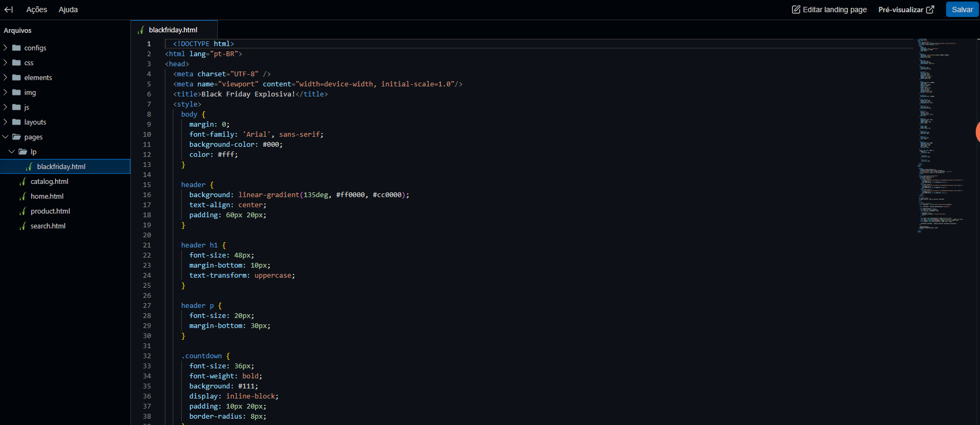Open the Editar landing page link
980x425 pixels.
[829, 10]
